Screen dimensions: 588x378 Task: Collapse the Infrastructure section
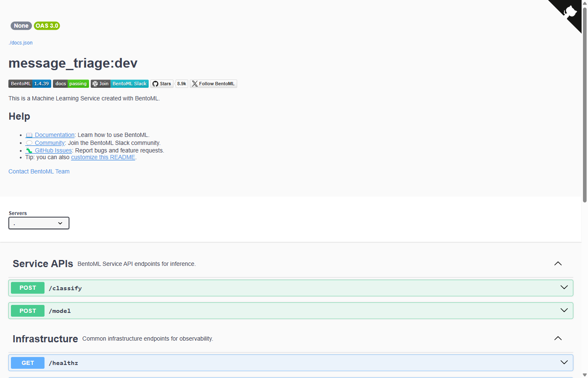(x=558, y=339)
